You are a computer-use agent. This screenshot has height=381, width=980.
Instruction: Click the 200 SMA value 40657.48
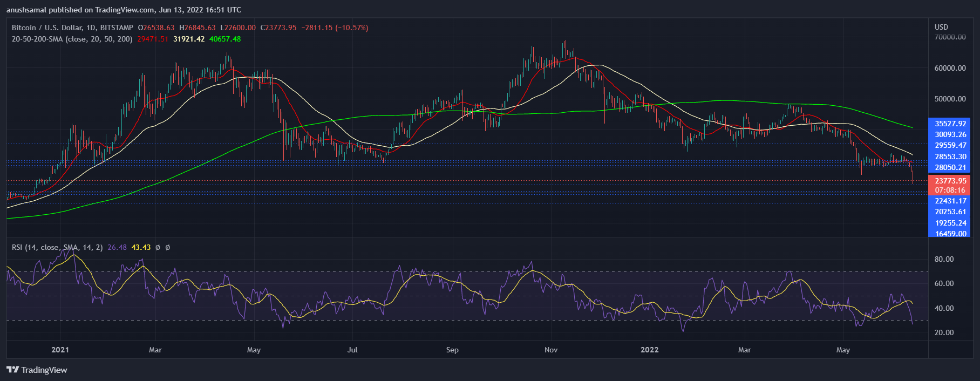click(x=225, y=39)
